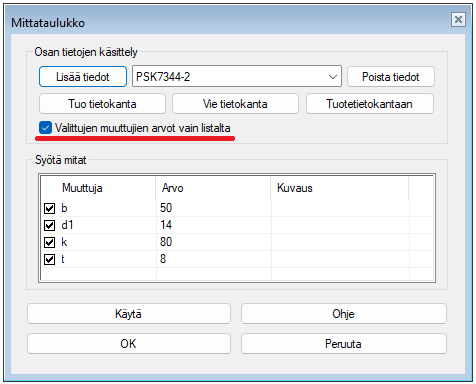Screen dimensions: 476x384
Task: Confirm with the OK button
Action: click(x=129, y=343)
